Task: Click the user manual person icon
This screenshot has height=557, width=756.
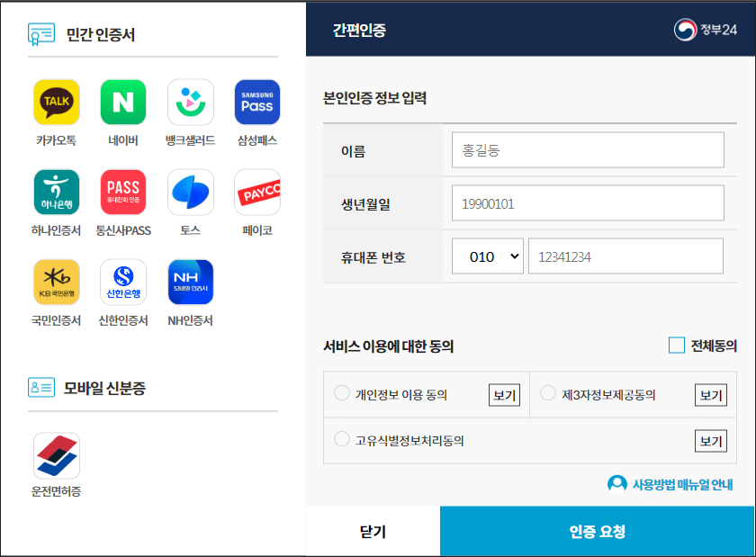Action: click(617, 484)
